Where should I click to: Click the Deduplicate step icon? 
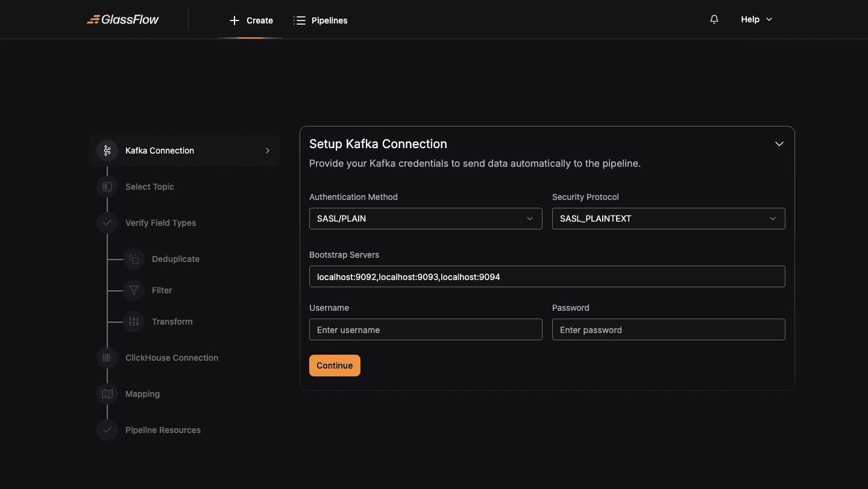click(134, 259)
